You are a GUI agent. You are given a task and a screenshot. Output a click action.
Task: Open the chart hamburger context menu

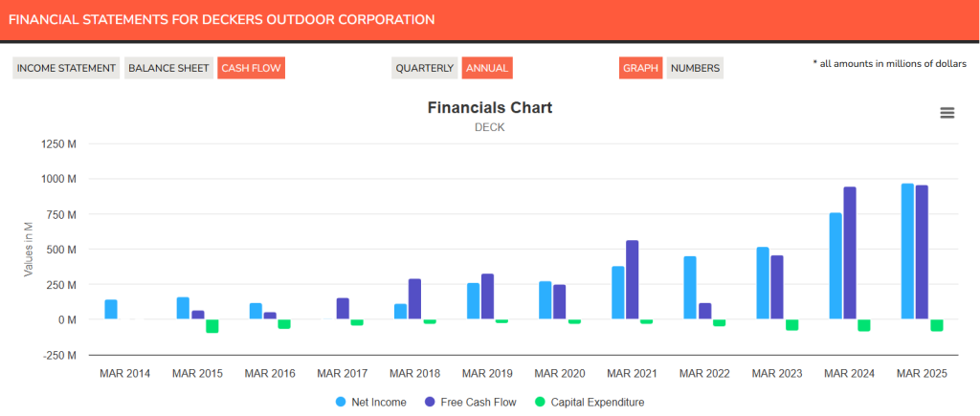click(947, 113)
